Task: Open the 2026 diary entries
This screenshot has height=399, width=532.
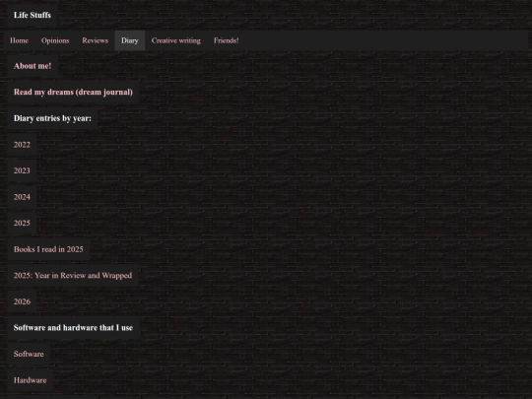Action: [22, 301]
